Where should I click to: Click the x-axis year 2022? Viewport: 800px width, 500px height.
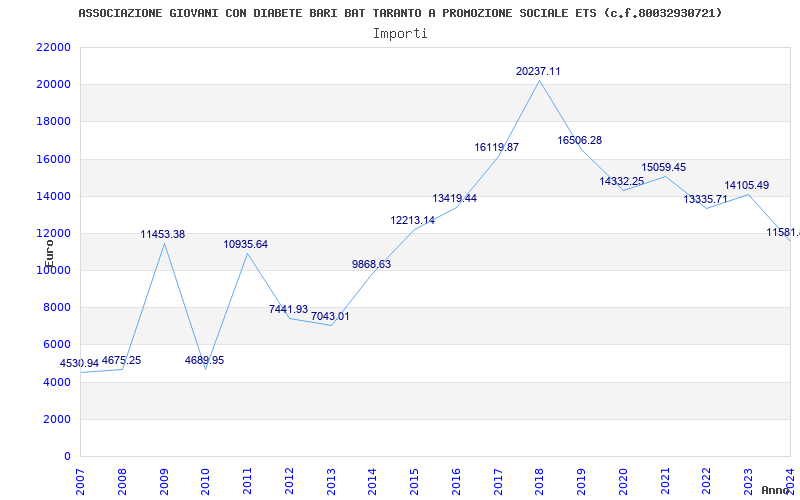pos(707,481)
